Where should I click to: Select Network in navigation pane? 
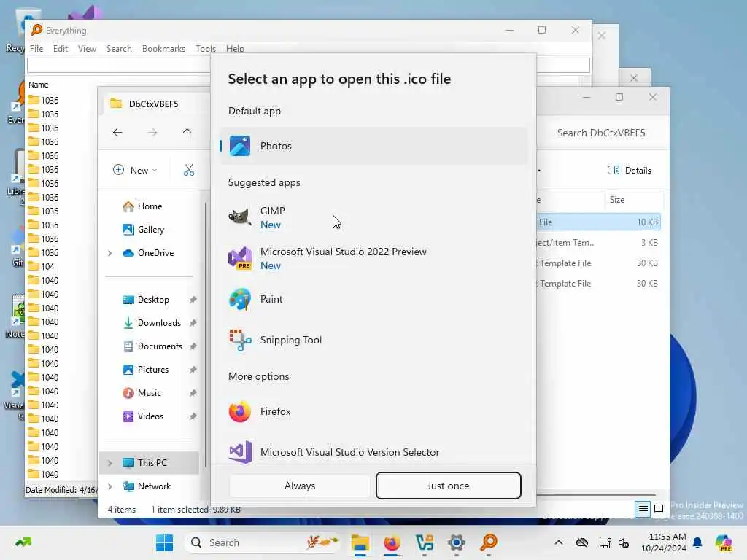[x=154, y=486]
